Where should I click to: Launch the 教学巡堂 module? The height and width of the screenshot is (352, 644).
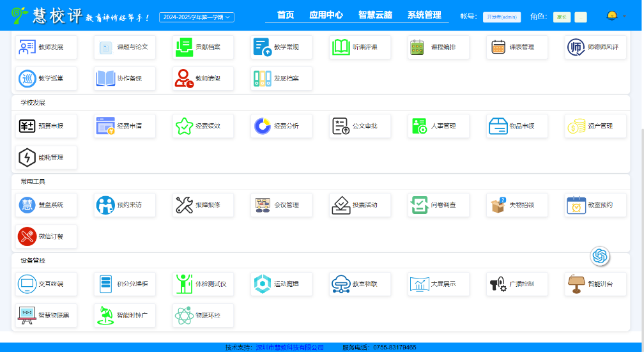click(46, 79)
